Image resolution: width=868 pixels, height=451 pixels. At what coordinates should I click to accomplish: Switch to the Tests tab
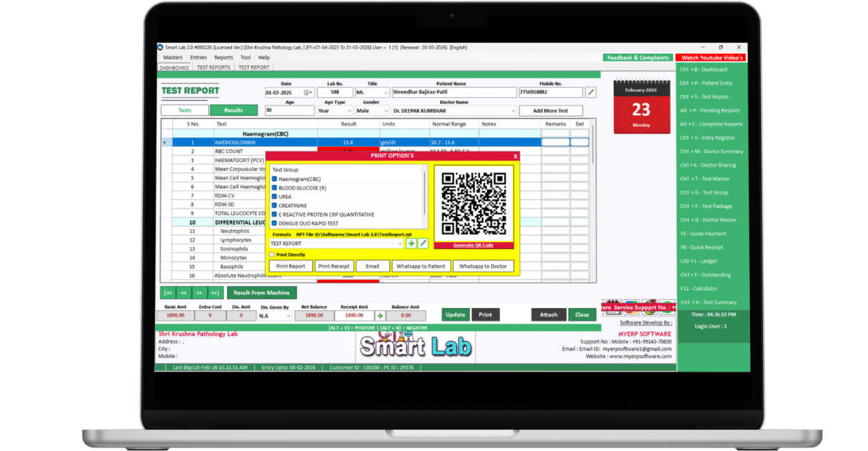(x=185, y=110)
